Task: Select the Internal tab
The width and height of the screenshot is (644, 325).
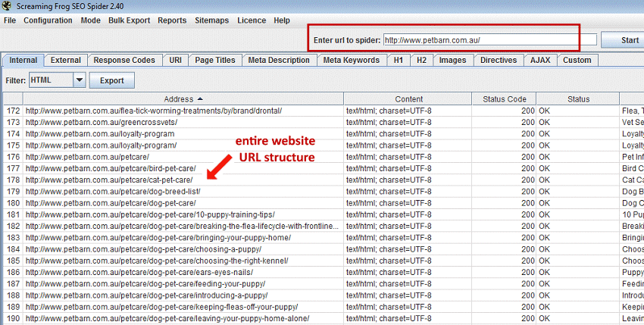Action: point(23,60)
